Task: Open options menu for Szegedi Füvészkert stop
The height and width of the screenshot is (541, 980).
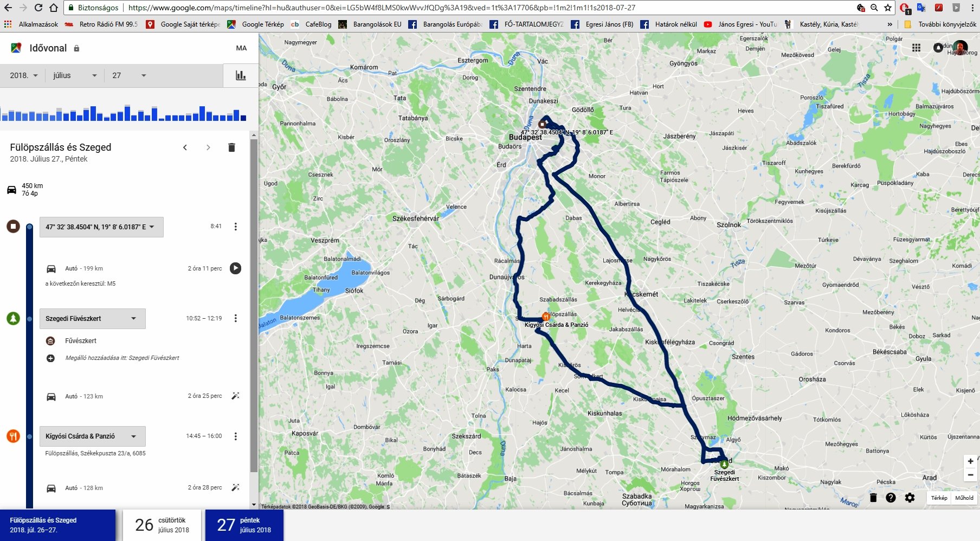Action: pyautogui.click(x=235, y=318)
